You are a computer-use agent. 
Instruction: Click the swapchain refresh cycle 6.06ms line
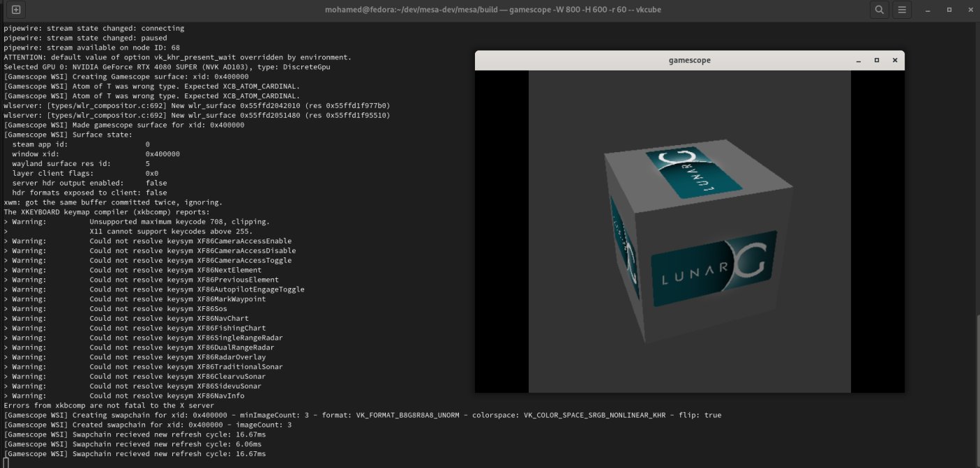(133, 444)
